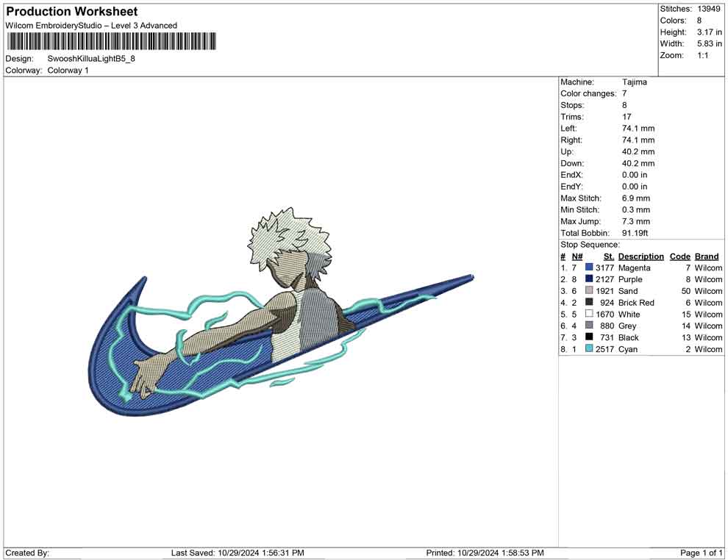
Task: Select the White color swatch
Action: click(x=589, y=314)
